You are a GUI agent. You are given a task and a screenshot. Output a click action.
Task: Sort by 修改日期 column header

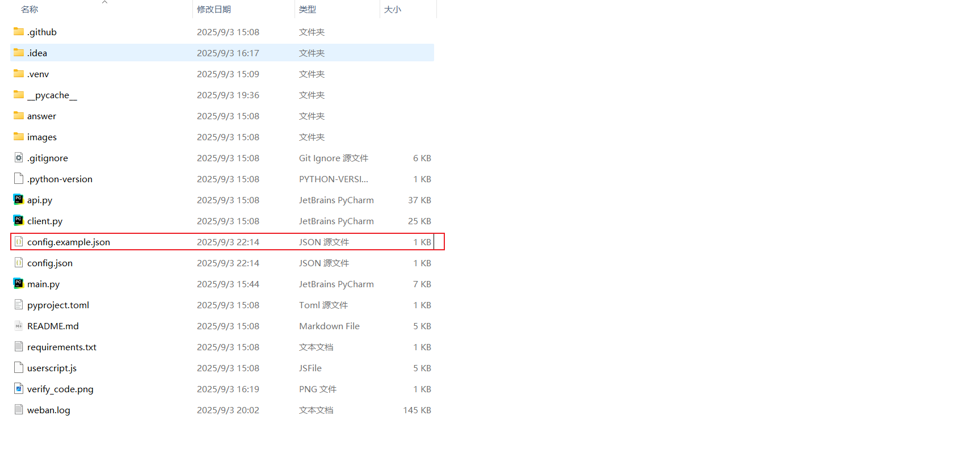(x=214, y=9)
